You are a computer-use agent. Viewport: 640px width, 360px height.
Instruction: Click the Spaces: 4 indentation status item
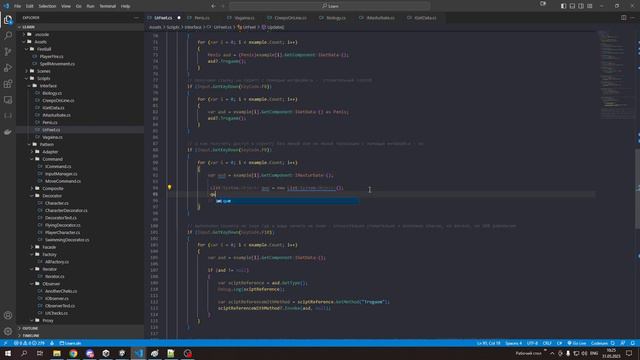513,343
